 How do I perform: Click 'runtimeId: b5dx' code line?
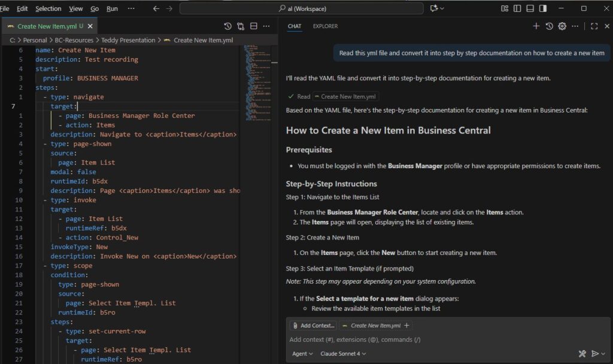point(79,181)
